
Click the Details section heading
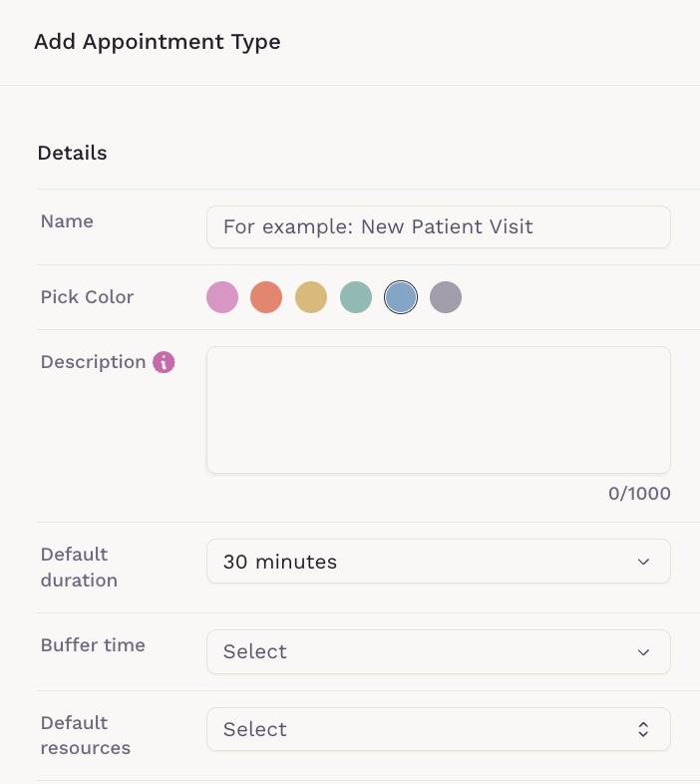pyautogui.click(x=72, y=154)
